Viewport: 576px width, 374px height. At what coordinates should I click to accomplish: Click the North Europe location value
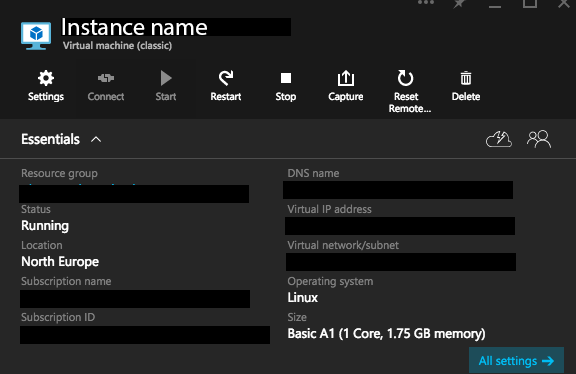pyautogui.click(x=60, y=262)
